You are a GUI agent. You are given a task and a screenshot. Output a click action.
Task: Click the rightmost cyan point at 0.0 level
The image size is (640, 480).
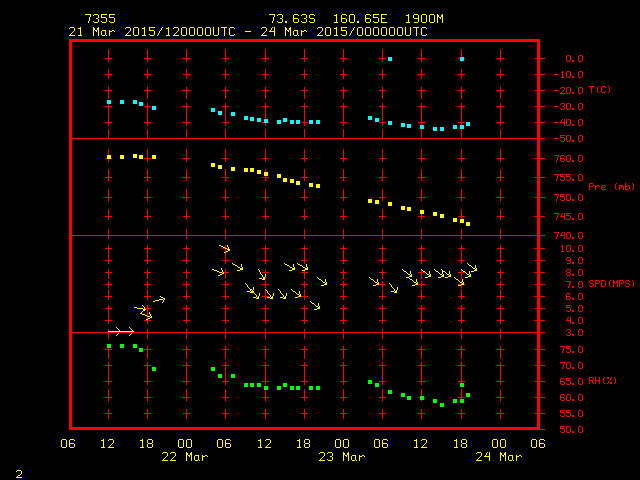[x=462, y=59]
